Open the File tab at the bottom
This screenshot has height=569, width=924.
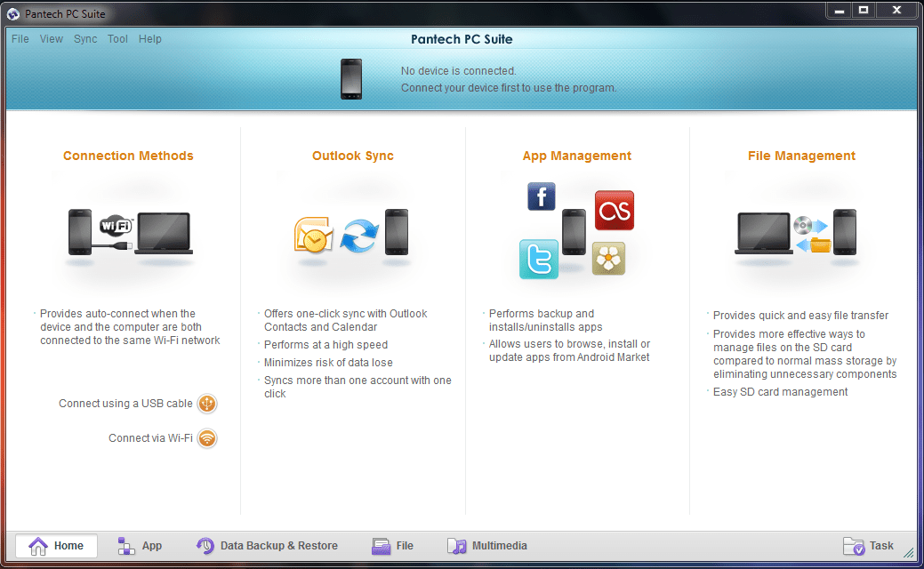(x=392, y=546)
